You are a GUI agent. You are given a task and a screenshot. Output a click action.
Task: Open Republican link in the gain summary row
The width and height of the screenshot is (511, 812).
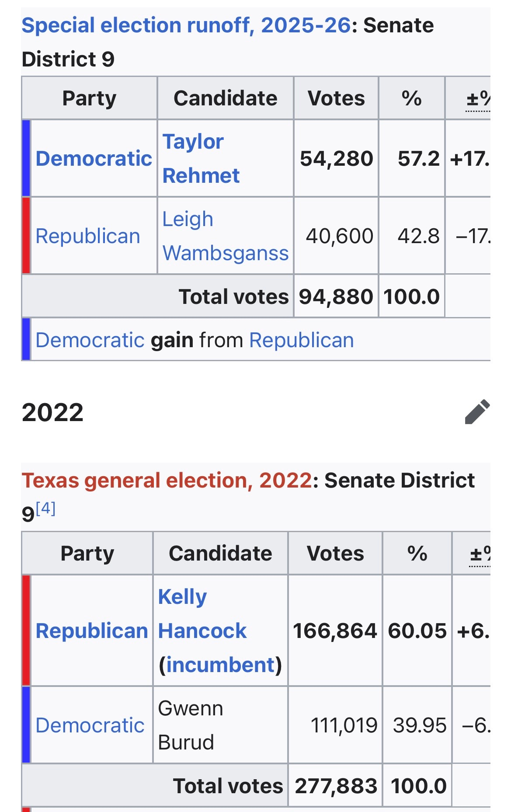[x=301, y=340]
